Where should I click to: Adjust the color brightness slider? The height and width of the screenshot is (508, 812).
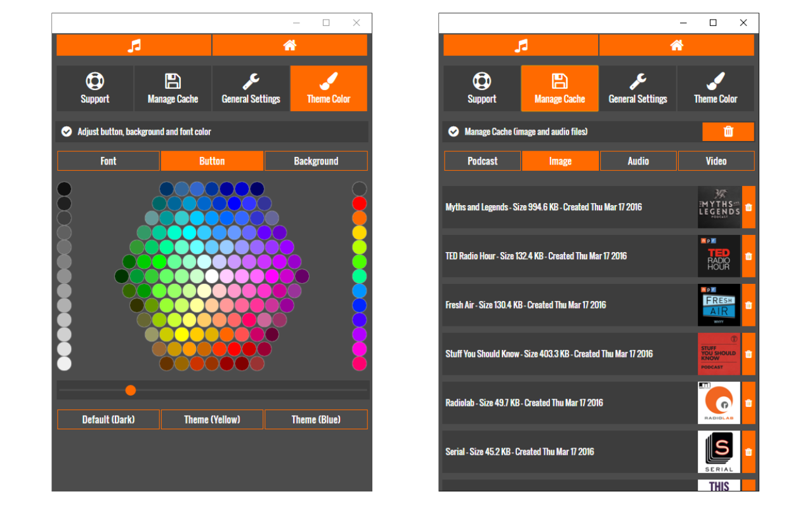click(x=131, y=390)
